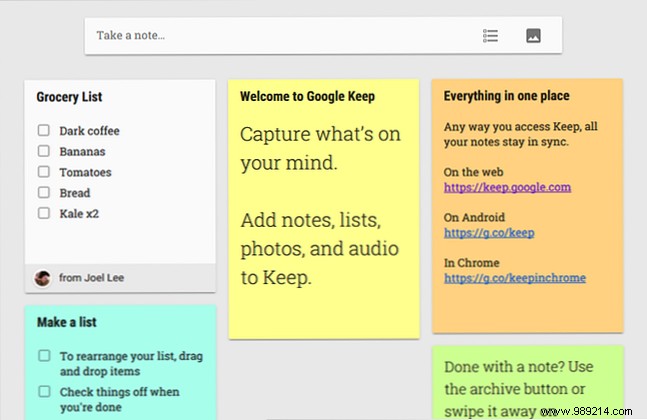The width and height of the screenshot is (647, 420).
Task: Click the 'On the web' label
Action: pos(473,172)
